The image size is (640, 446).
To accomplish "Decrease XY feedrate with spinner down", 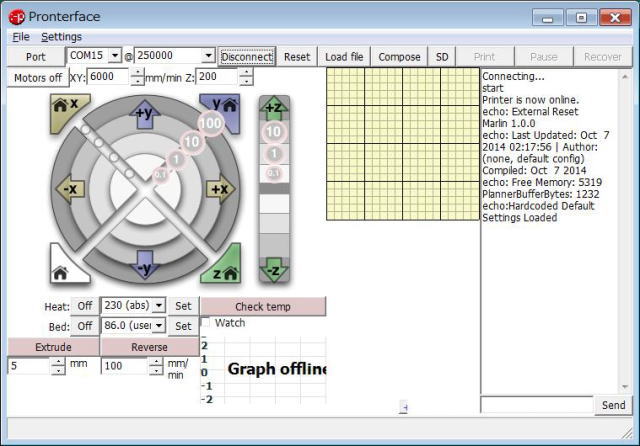I will (138, 81).
